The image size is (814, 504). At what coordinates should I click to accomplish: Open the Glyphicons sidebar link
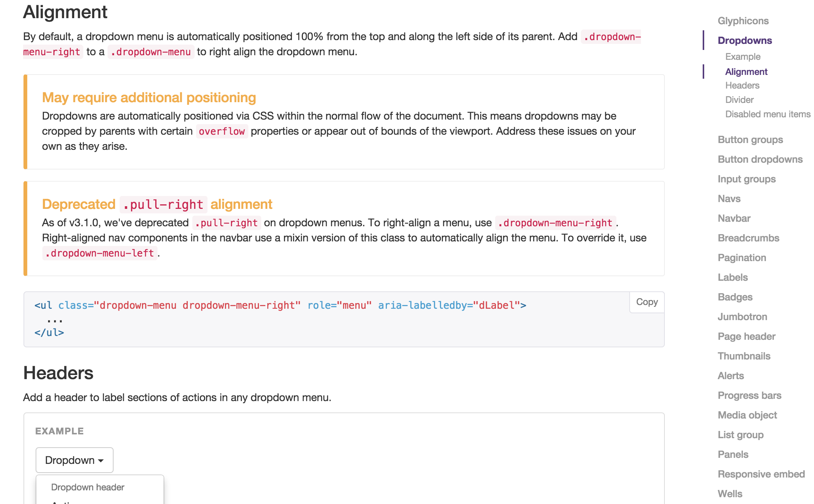(x=743, y=21)
